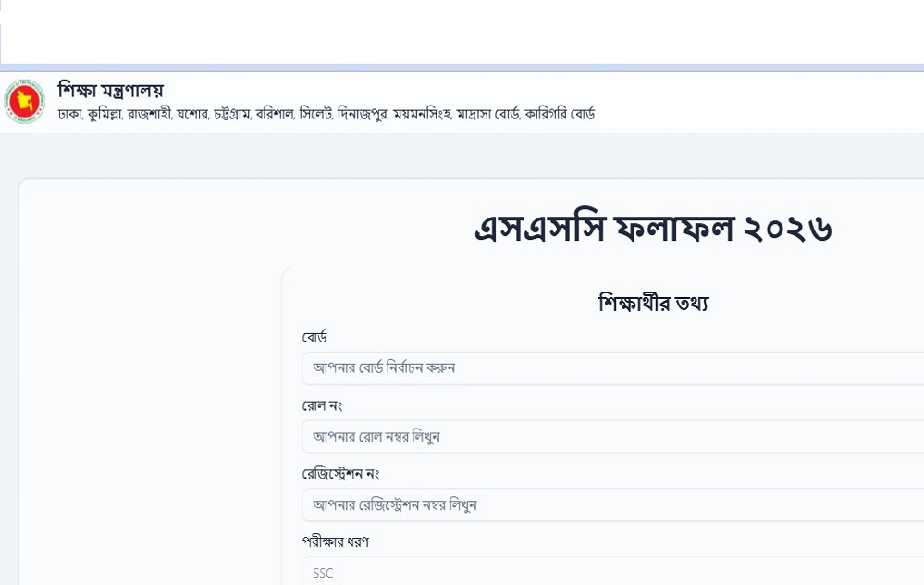
Task: Click the Bangladesh government emblem logo
Action: tap(24, 102)
